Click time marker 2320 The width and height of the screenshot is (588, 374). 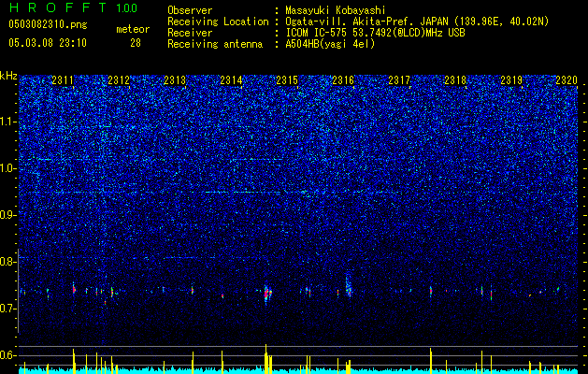[x=566, y=80]
